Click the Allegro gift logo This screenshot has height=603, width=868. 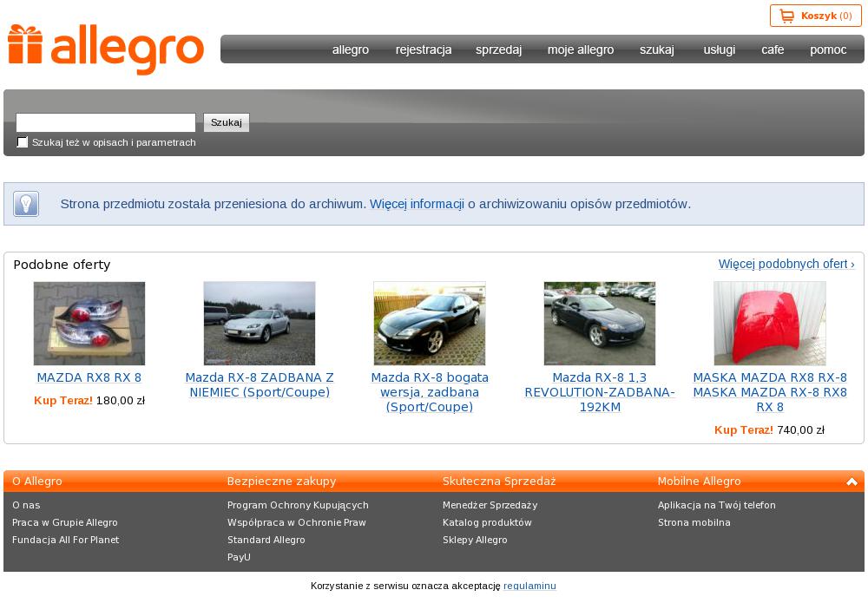(106, 49)
